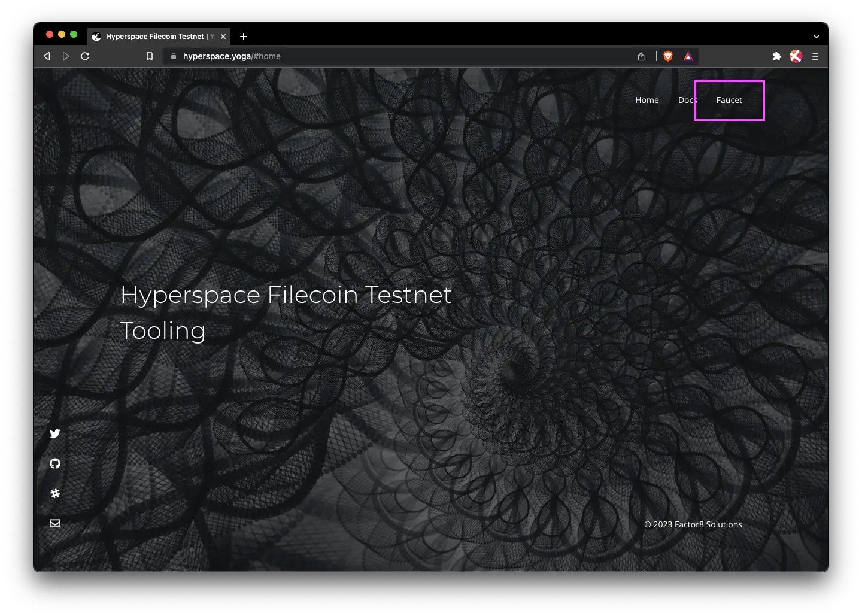This screenshot has width=862, height=616.
Task: Go to the Home nav item
Action: click(647, 100)
